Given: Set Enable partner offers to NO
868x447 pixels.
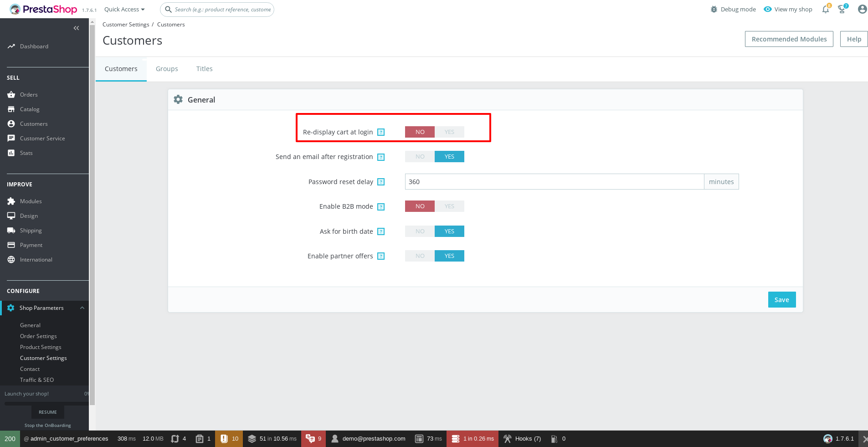Looking at the screenshot, I should (420, 256).
